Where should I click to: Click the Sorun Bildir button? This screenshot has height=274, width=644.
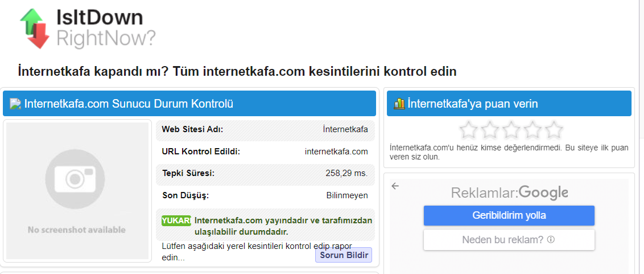pos(344,255)
